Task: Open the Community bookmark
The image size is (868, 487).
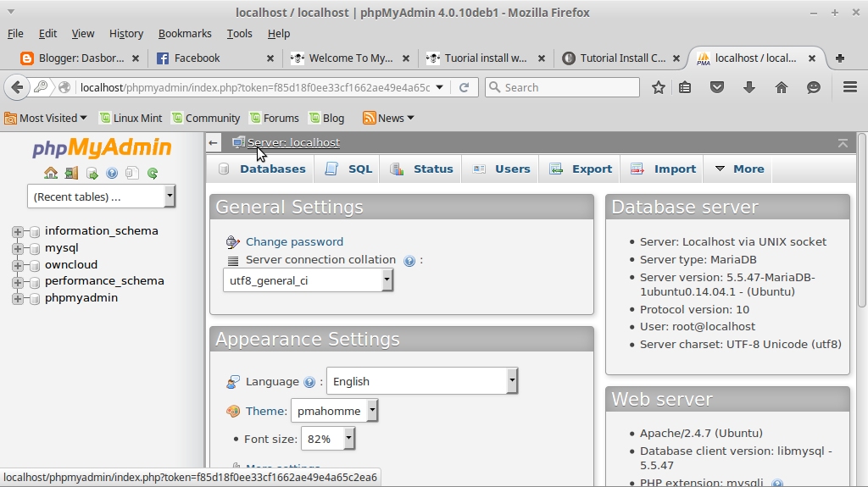Action: point(206,118)
